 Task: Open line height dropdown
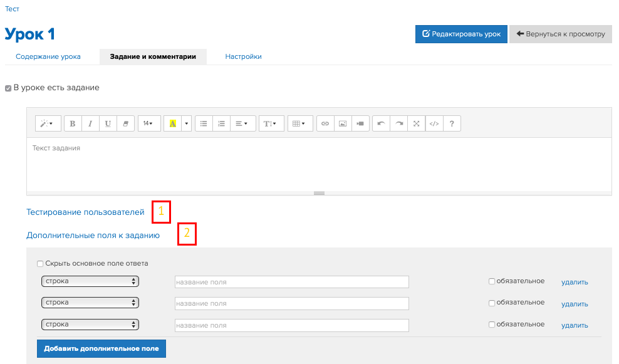click(x=271, y=123)
